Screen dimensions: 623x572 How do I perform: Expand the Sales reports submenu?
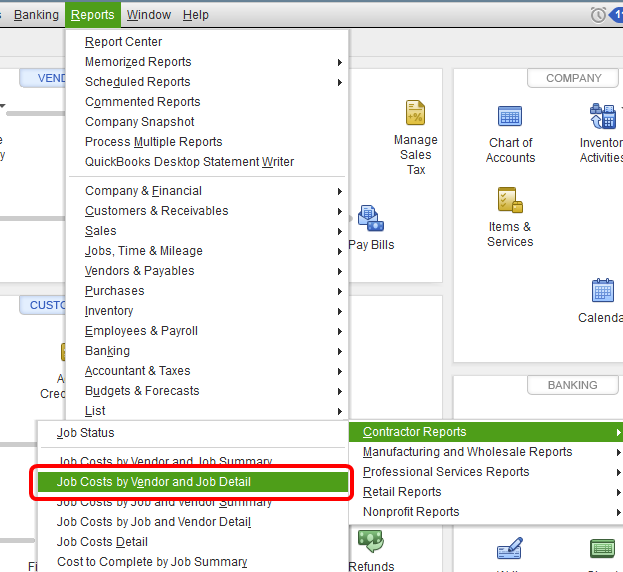(207, 231)
